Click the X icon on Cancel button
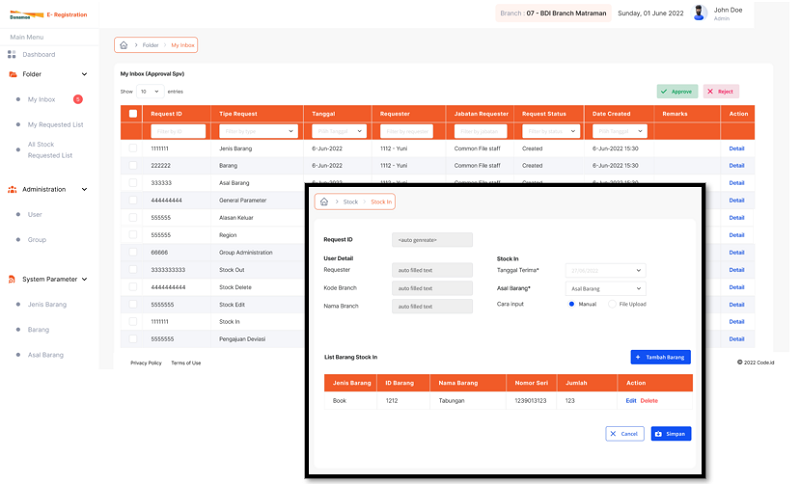The width and height of the screenshot is (800, 484). pos(613,434)
